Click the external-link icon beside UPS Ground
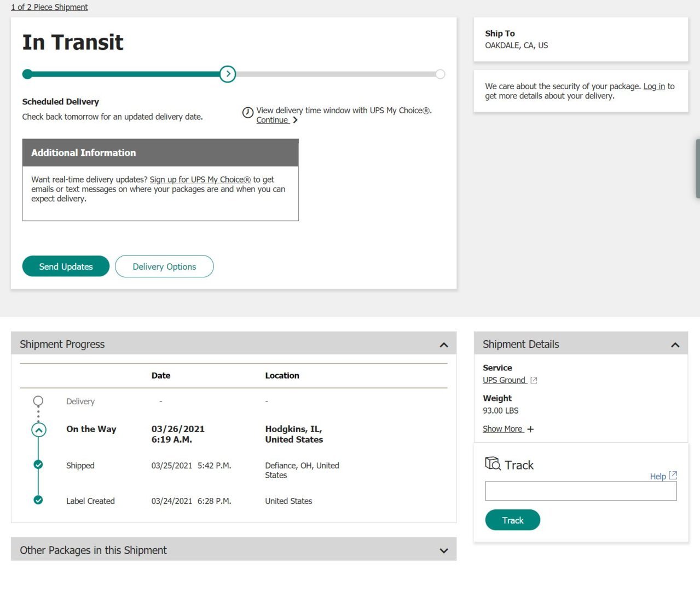 [x=534, y=381]
